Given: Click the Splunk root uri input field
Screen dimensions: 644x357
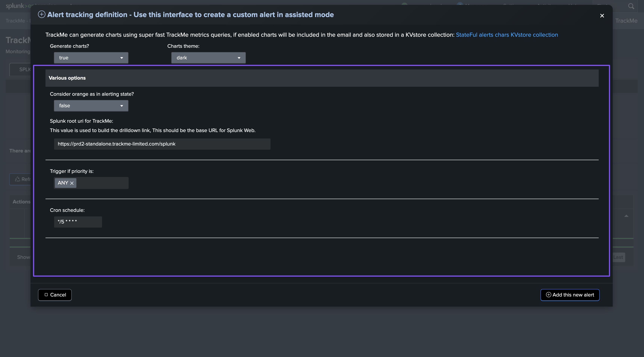Looking at the screenshot, I should pos(162,144).
